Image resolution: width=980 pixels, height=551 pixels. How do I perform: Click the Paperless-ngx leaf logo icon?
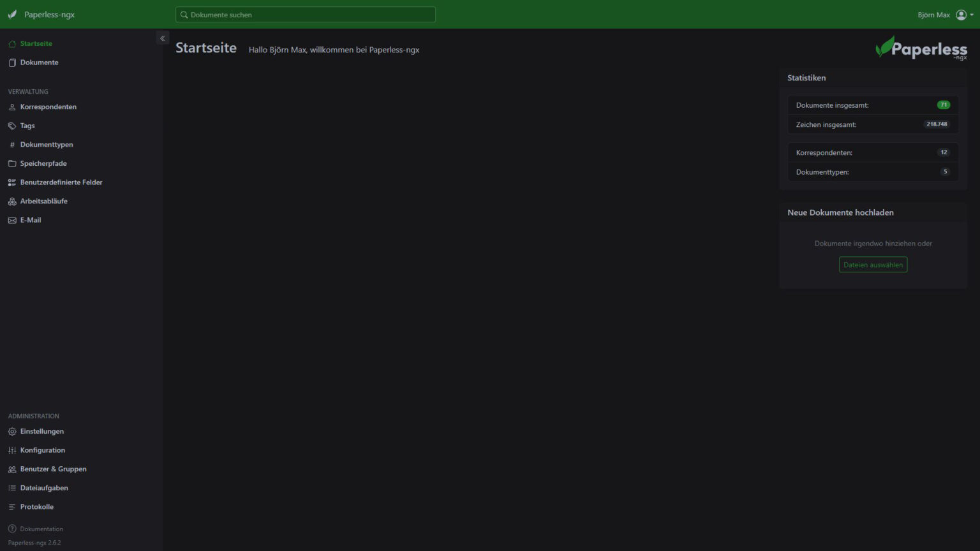click(x=12, y=15)
